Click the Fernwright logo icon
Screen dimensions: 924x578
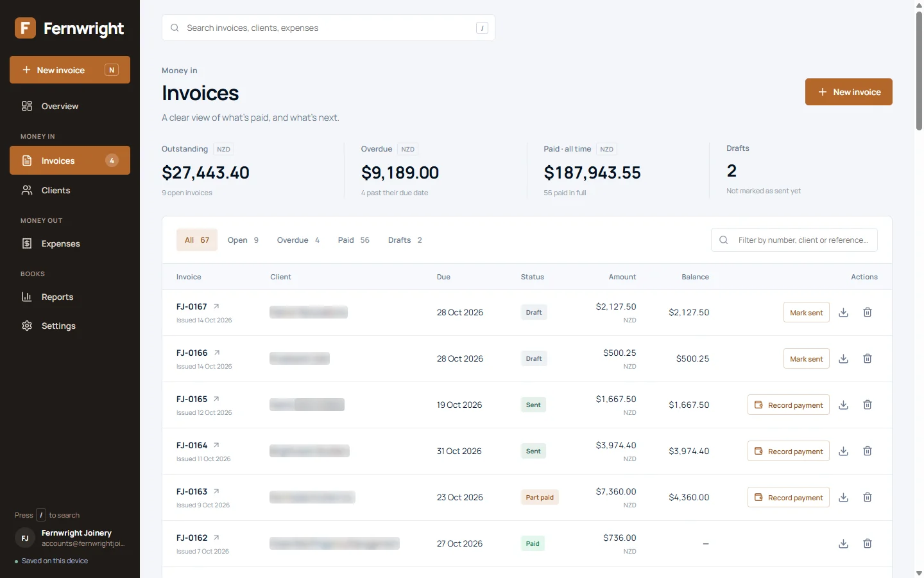pos(25,28)
